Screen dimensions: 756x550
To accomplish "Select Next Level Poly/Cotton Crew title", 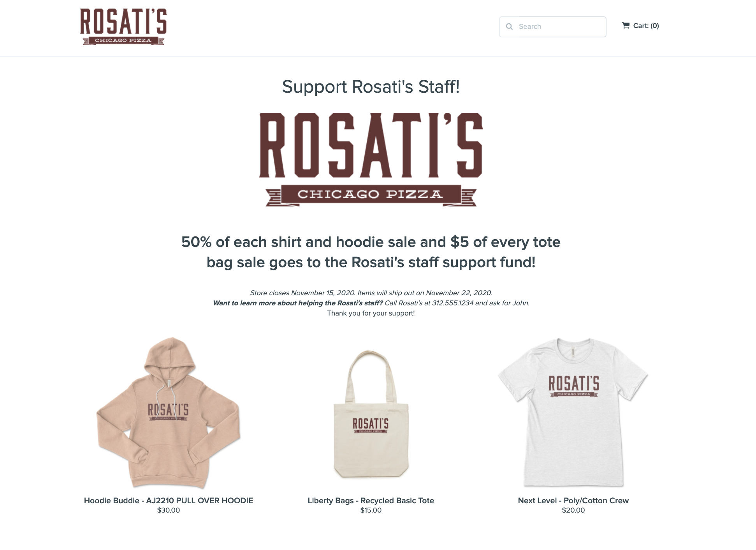I will tap(573, 501).
